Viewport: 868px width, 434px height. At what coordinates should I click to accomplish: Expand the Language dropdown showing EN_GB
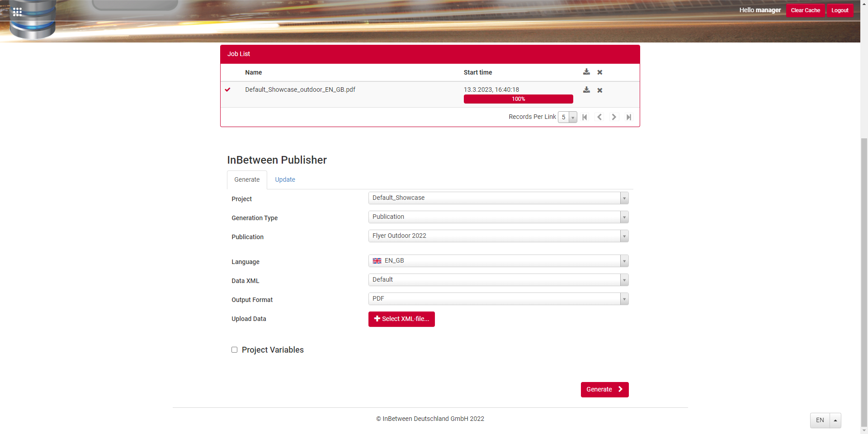point(624,261)
